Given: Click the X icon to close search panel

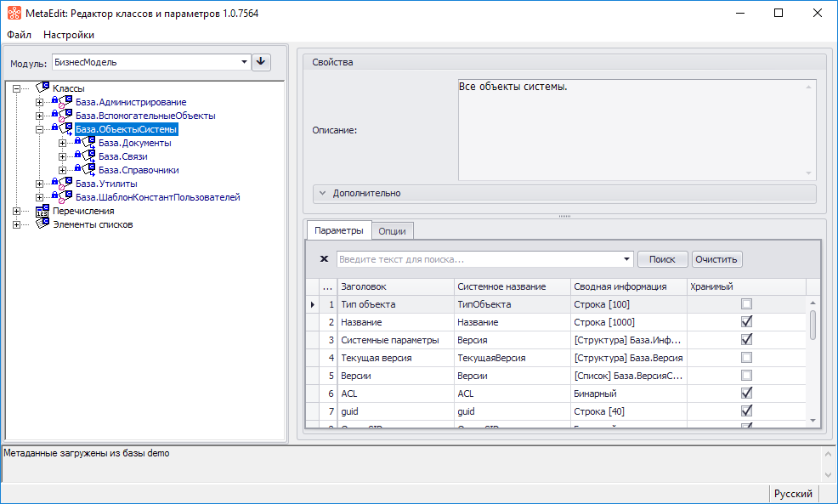Looking at the screenshot, I should pos(324,259).
